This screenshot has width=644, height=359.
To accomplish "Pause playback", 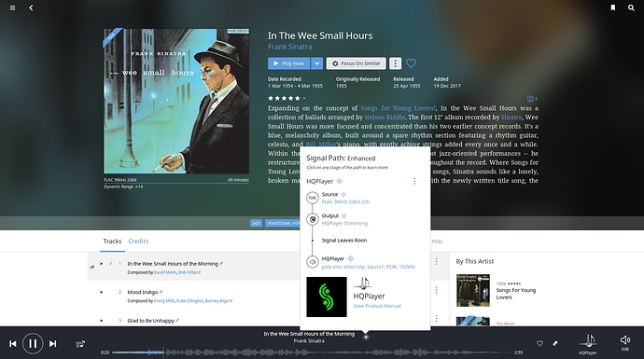I will point(33,343).
